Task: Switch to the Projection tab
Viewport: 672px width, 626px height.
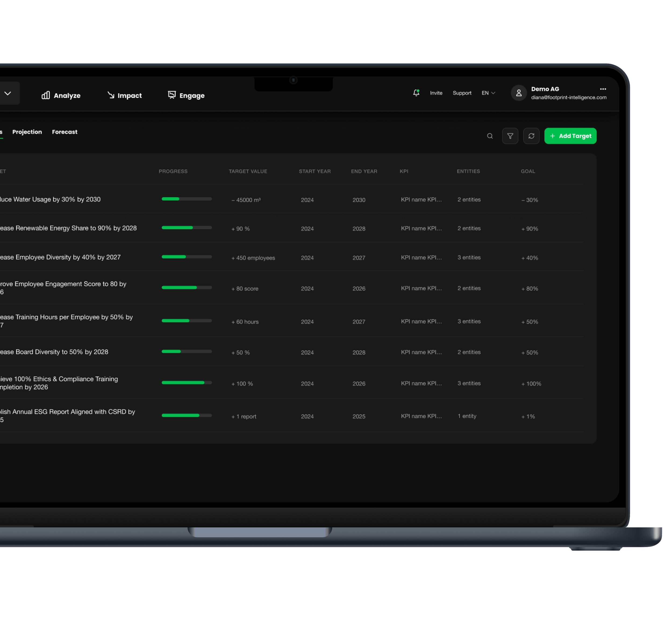Action: tap(27, 132)
